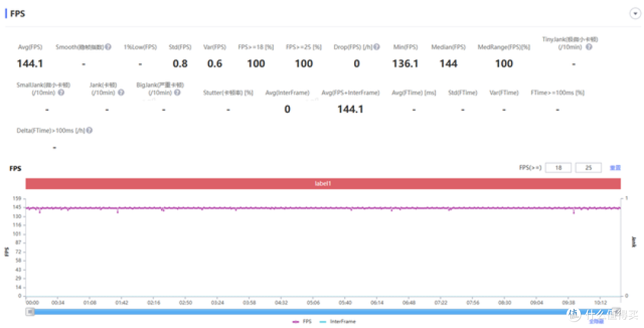Viewport: 644px width, 328px height.
Task: Select the red label1 bar above chart
Action: click(323, 184)
